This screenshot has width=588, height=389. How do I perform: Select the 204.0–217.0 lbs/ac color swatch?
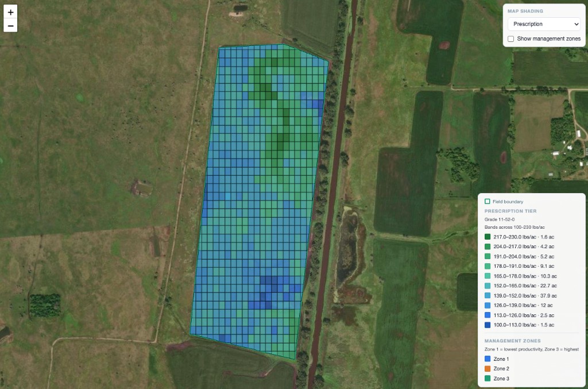[488, 247]
